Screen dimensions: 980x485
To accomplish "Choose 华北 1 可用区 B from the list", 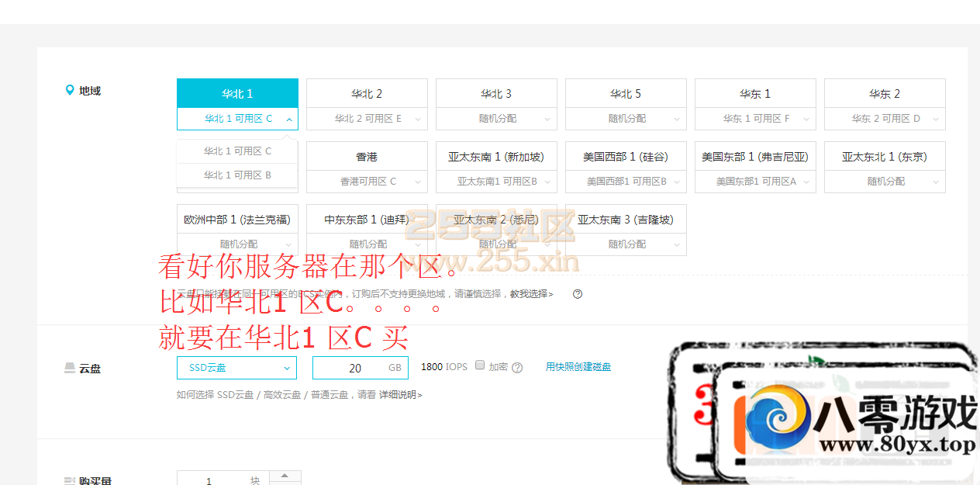I will [237, 175].
